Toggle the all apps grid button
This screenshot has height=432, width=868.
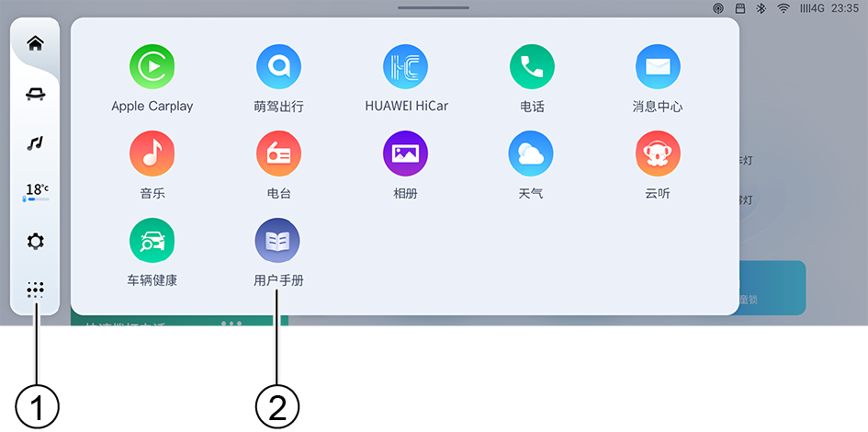pos(36,290)
